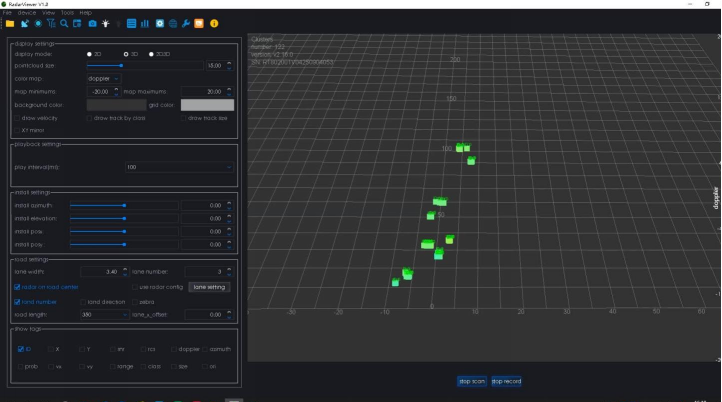Open the wrench tools icon
The image size is (722, 402).
[186, 23]
